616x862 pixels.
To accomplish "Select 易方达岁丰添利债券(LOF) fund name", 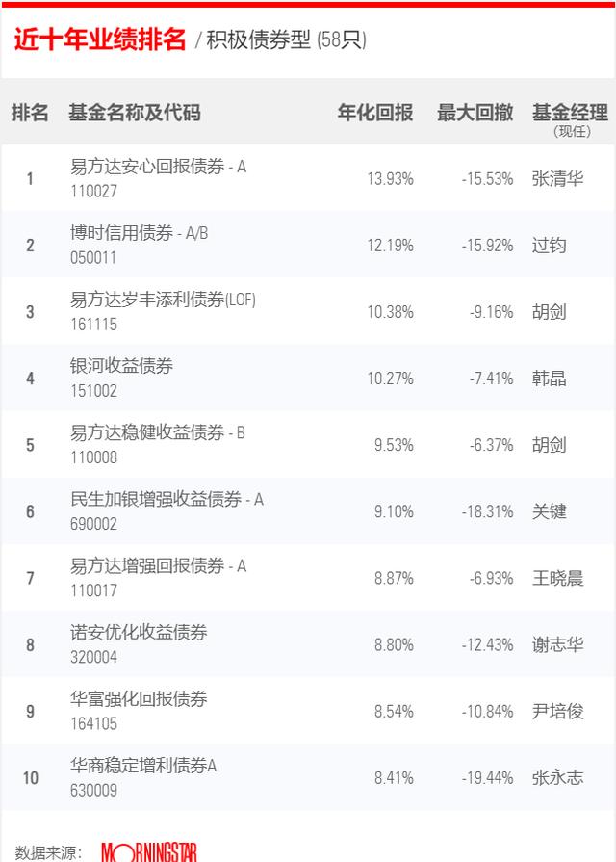I will click(x=163, y=300).
